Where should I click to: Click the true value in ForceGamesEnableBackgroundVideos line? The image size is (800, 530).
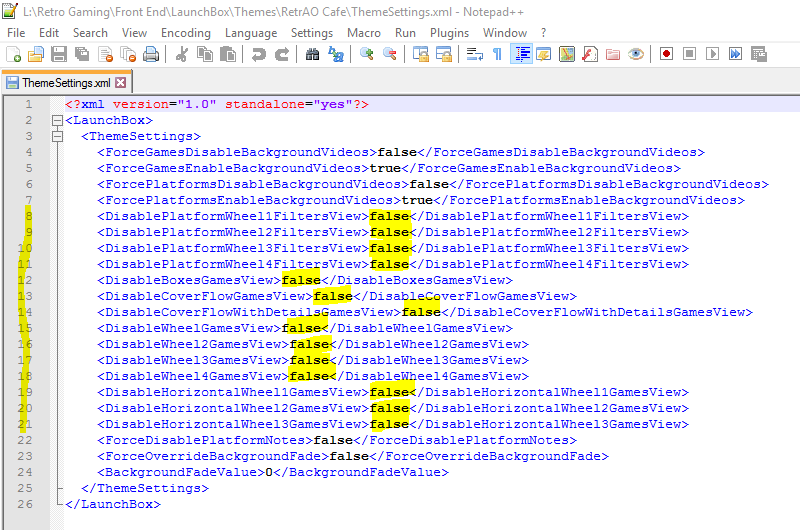[x=385, y=168]
